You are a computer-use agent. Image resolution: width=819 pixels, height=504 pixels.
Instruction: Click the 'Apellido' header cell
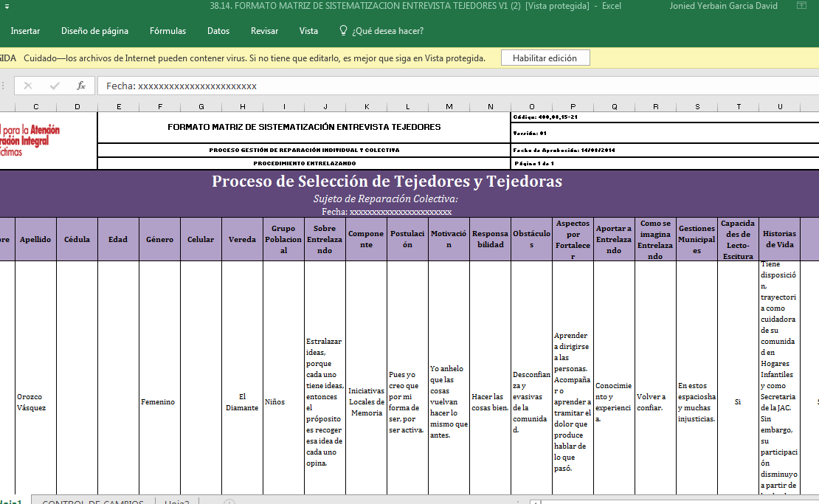36,239
